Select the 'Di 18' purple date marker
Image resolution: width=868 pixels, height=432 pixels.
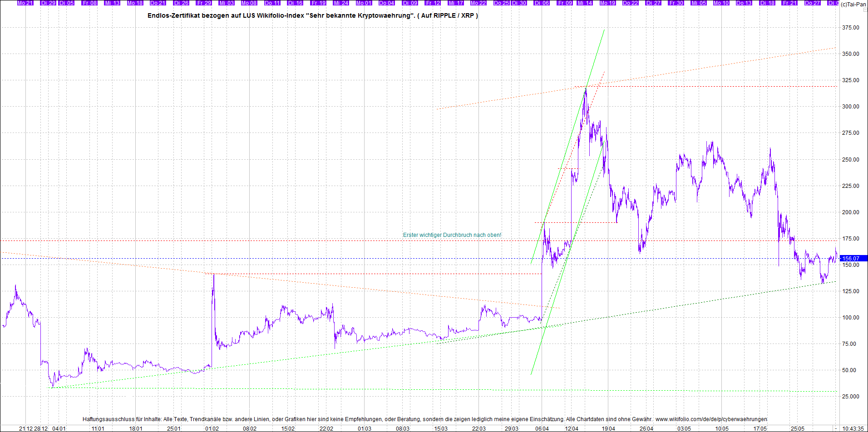(767, 3)
